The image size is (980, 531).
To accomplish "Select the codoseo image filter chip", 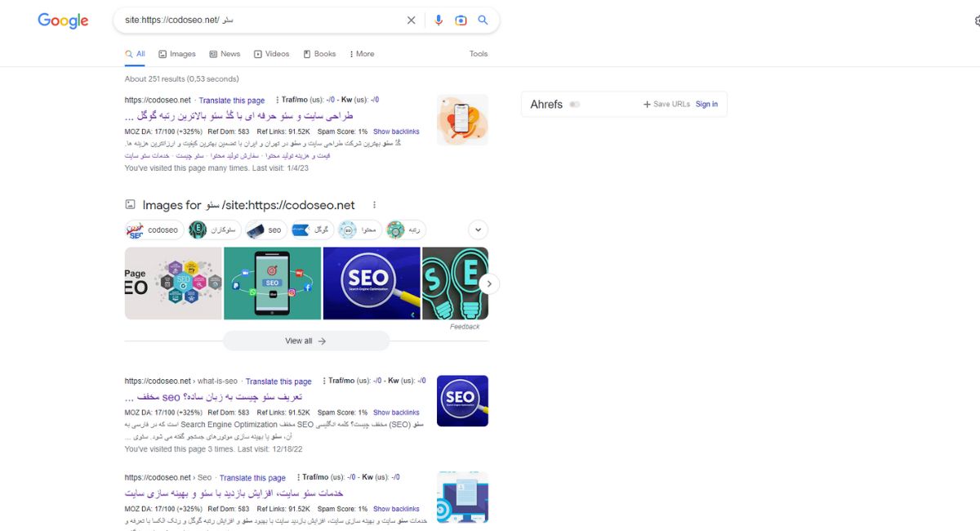I will coord(153,230).
